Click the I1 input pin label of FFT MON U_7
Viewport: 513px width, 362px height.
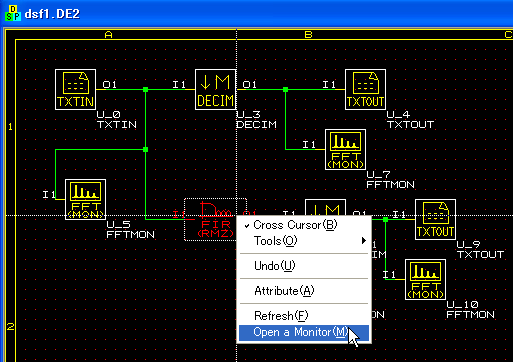click(309, 144)
